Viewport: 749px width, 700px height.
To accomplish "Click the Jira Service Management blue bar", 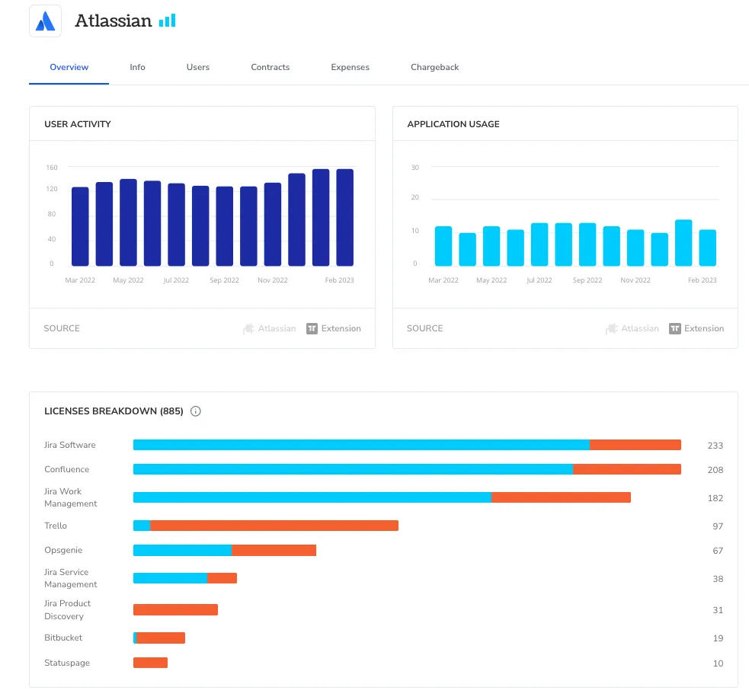I will pyautogui.click(x=170, y=578).
